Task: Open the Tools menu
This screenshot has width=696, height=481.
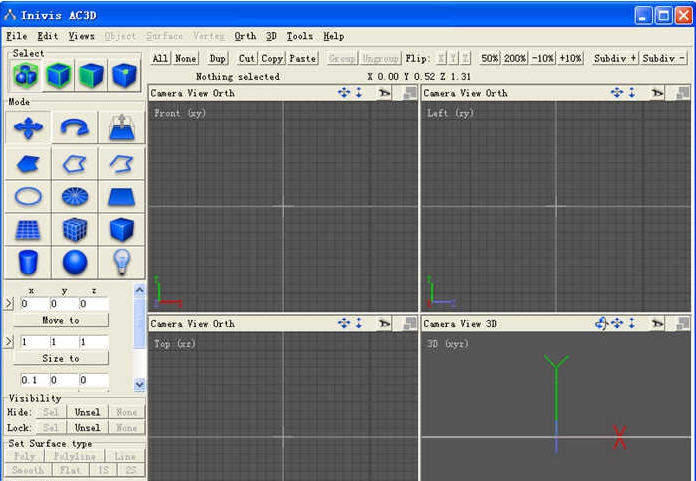Action: click(x=299, y=36)
